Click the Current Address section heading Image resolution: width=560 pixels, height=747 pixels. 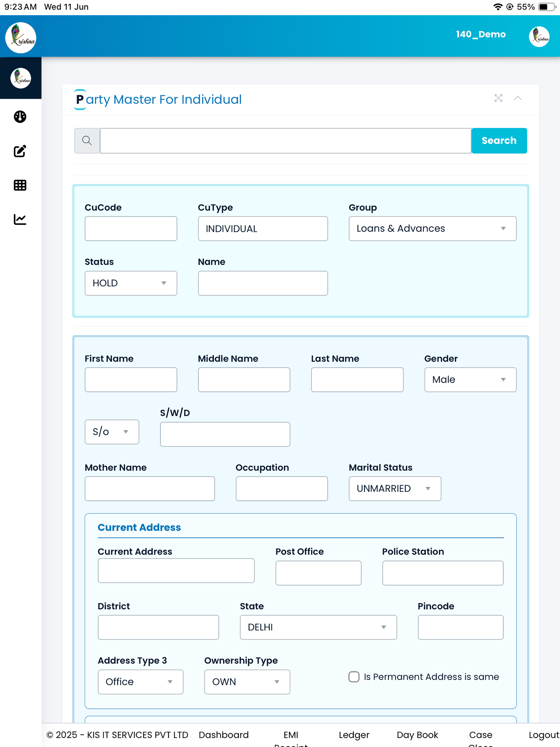(139, 527)
